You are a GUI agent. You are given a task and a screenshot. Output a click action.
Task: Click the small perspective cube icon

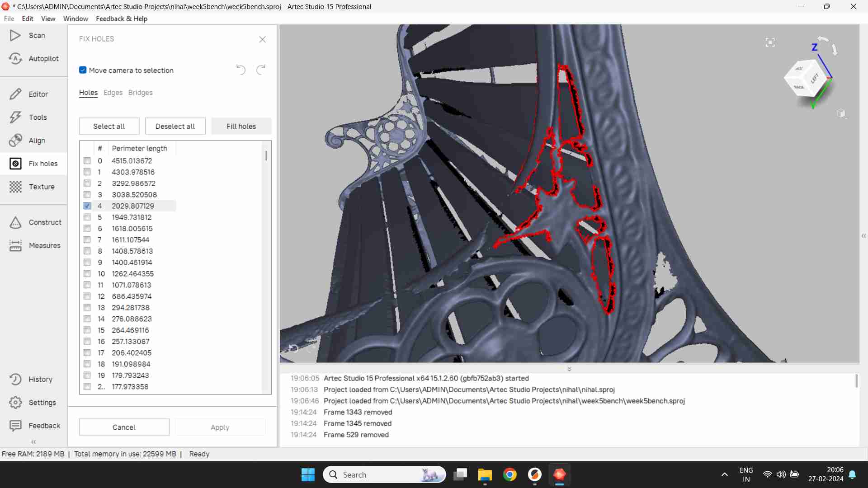841,114
